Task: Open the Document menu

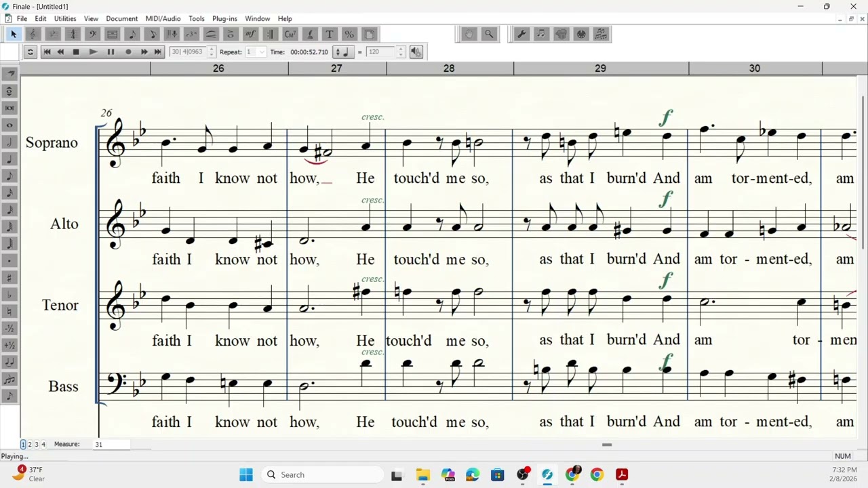Action: pyautogui.click(x=122, y=18)
